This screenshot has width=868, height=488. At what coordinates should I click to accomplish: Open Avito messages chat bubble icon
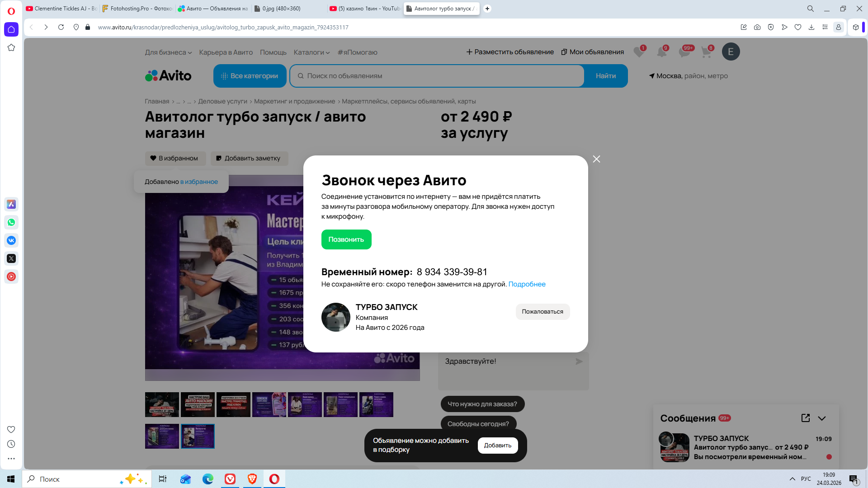(684, 52)
